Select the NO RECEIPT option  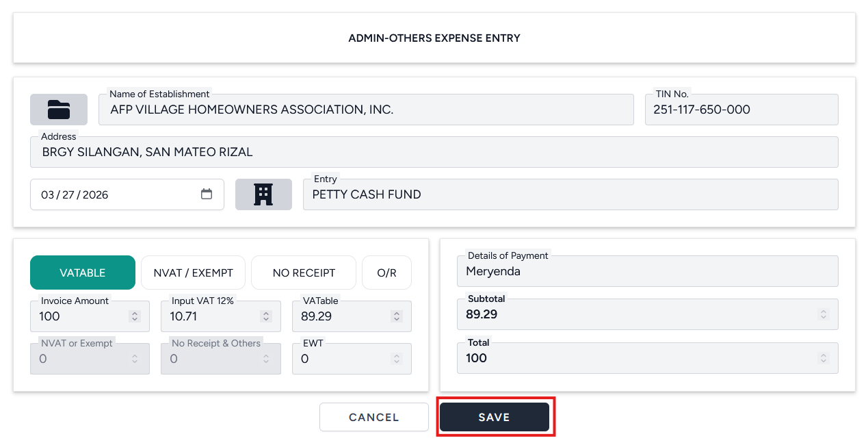(304, 273)
